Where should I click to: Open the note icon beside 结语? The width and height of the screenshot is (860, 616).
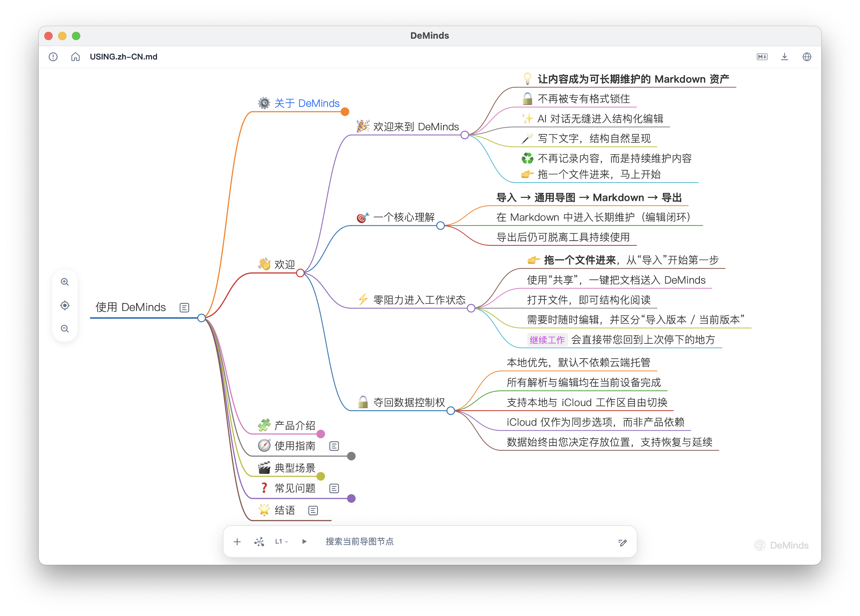(313, 511)
